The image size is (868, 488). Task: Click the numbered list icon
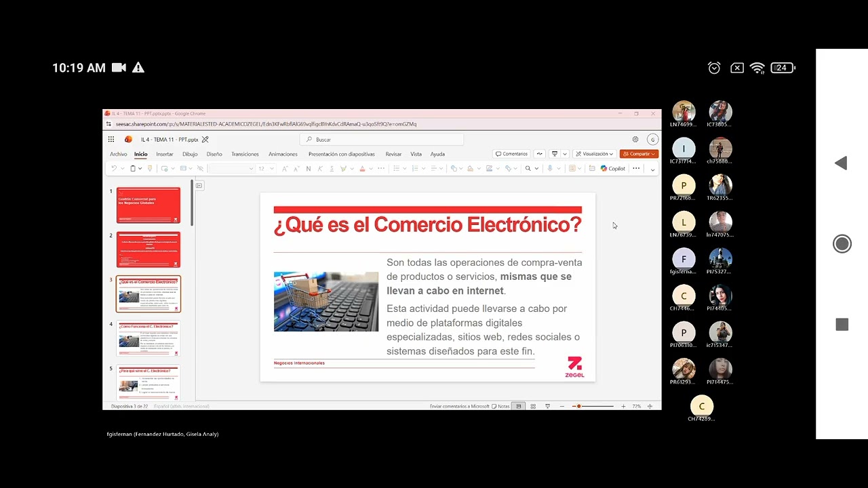pos(415,168)
